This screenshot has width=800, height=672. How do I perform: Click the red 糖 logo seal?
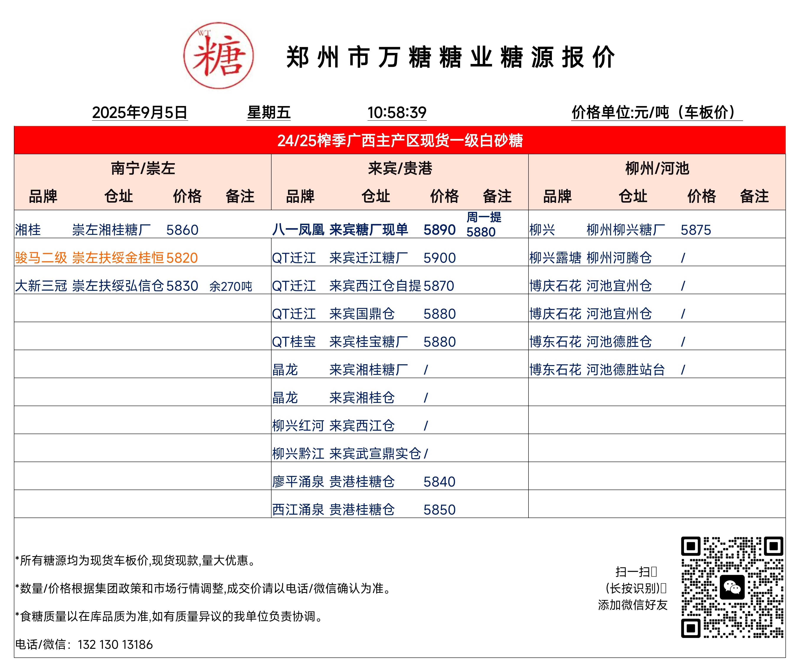(x=218, y=56)
